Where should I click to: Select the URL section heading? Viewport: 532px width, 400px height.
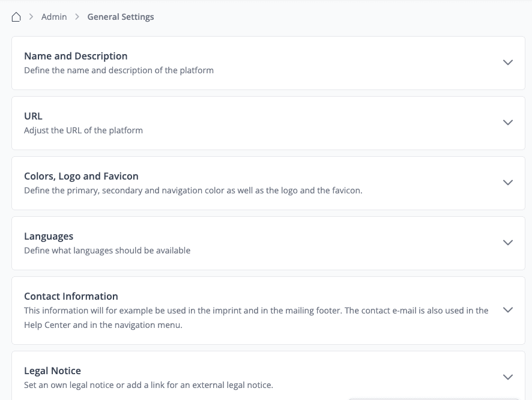pos(33,116)
